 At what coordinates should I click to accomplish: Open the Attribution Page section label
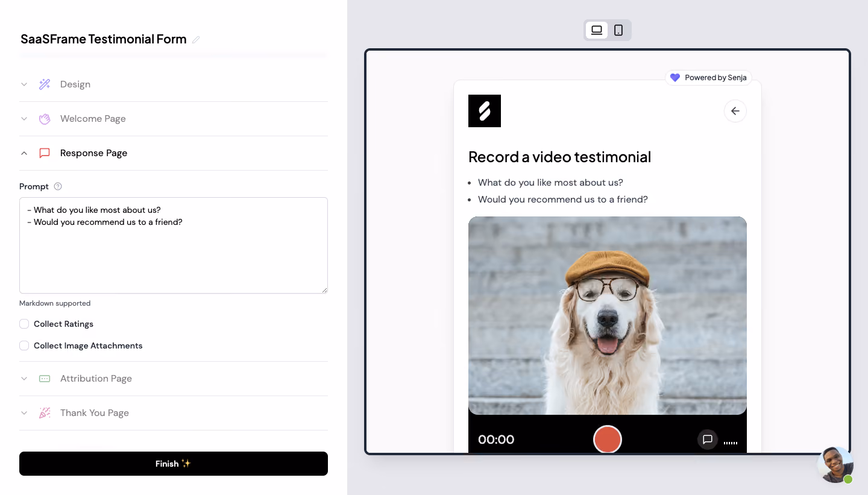[x=96, y=379]
